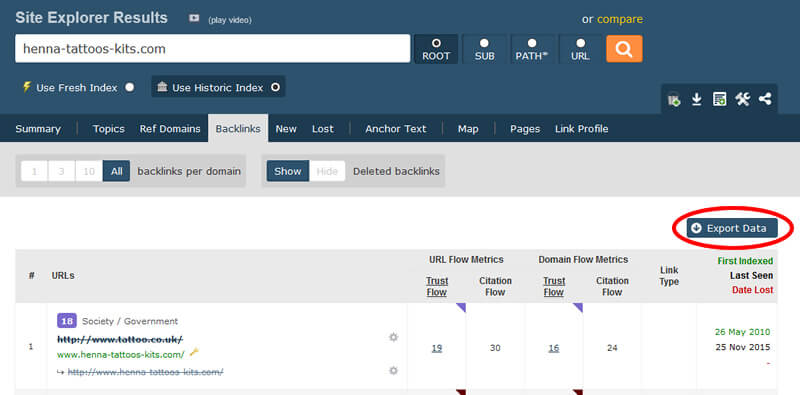Set backlinks per domain to 1

coord(34,171)
